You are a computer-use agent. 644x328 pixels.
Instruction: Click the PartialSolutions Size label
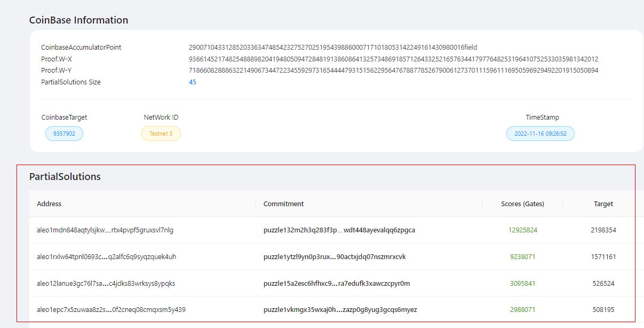tap(71, 82)
